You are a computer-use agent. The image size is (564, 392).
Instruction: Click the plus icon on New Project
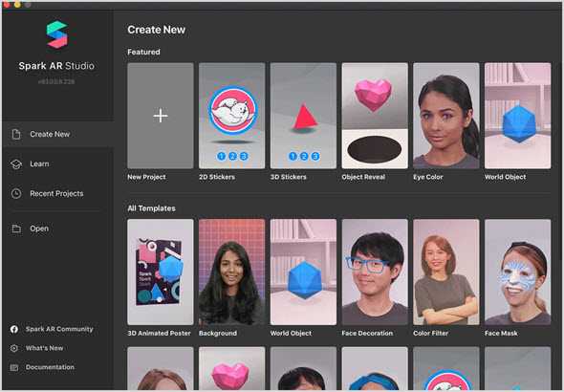pos(161,116)
